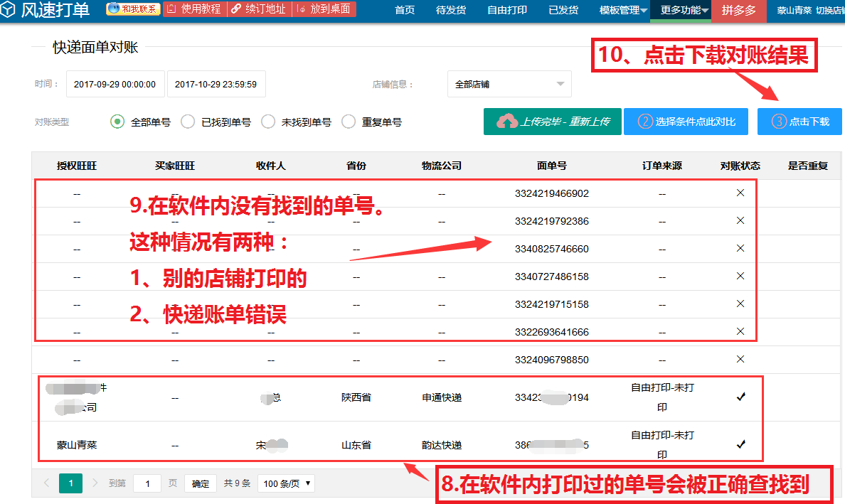Viewport: 845px width, 504px height.
Task: Click 选择条件点此对比 compare button
Action: coord(686,122)
